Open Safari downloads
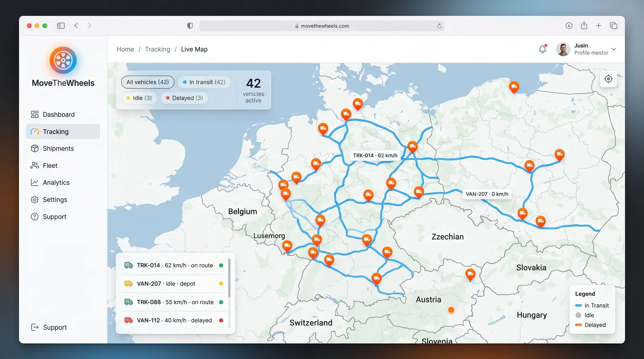 [x=569, y=26]
